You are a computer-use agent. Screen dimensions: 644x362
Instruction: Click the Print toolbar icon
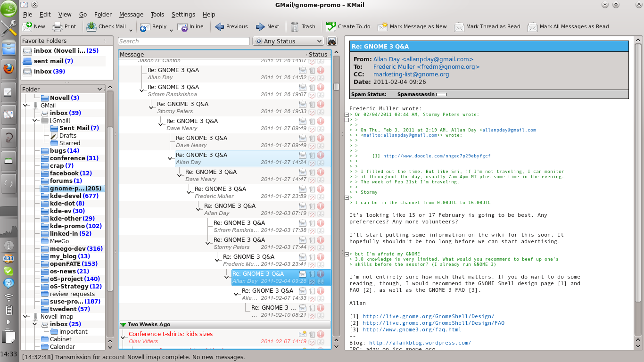(58, 26)
